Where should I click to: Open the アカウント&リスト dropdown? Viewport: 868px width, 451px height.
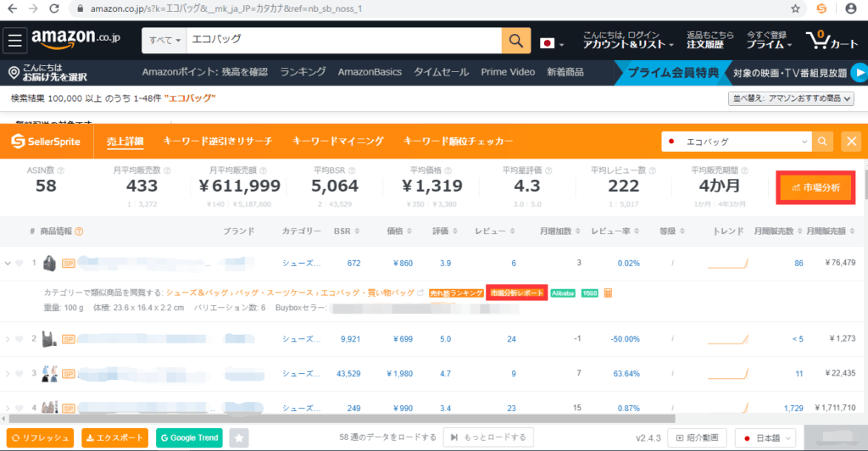pos(628,40)
